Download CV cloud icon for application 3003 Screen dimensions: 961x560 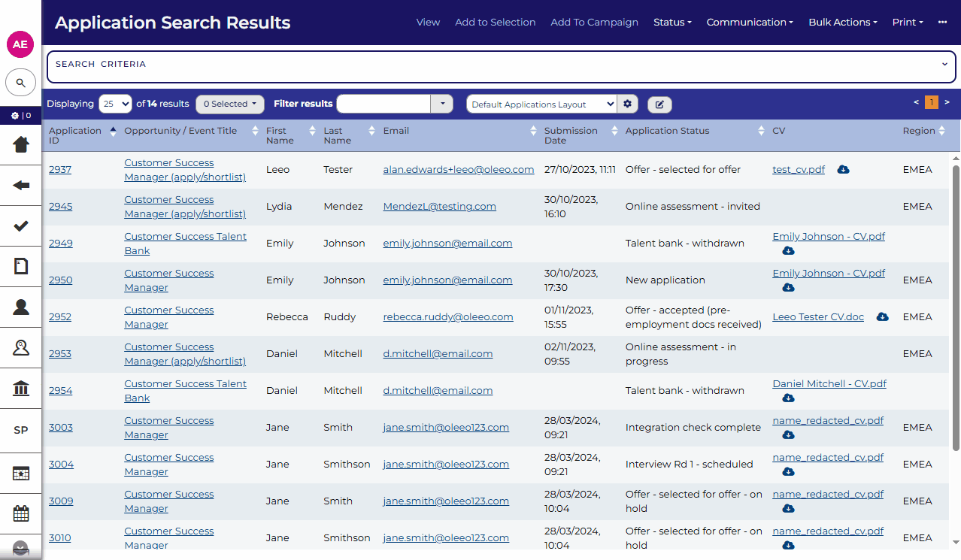(x=788, y=434)
